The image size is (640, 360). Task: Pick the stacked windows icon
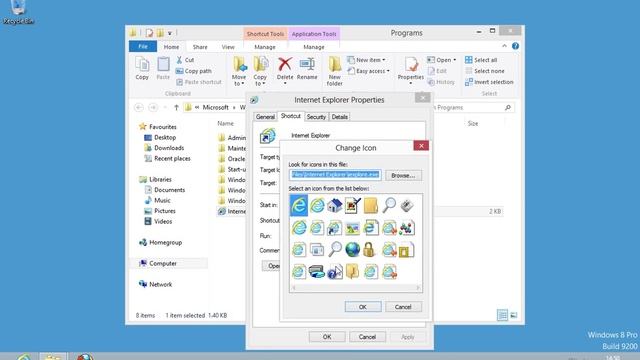tap(317, 249)
